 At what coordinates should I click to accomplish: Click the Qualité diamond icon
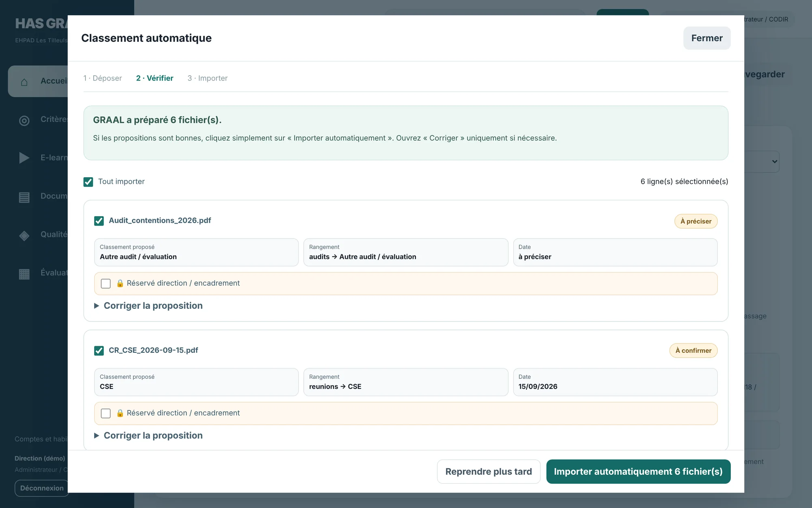tap(24, 235)
